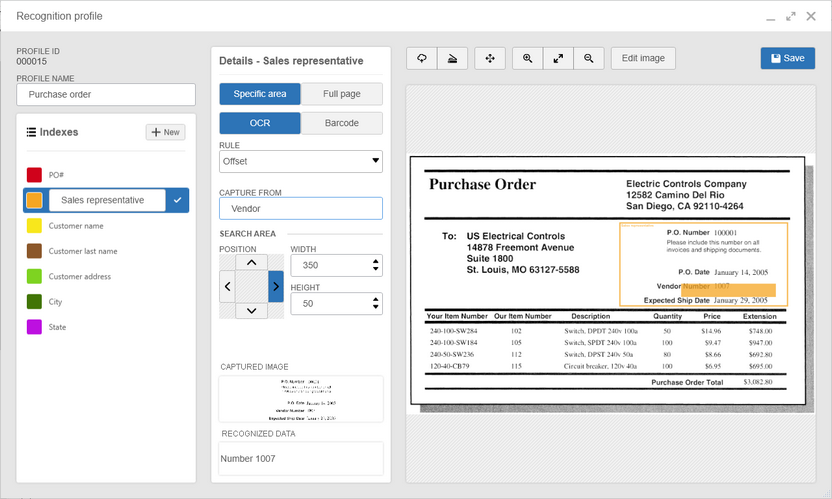Click the red PO# color swatch
The image size is (832, 499).
34,175
